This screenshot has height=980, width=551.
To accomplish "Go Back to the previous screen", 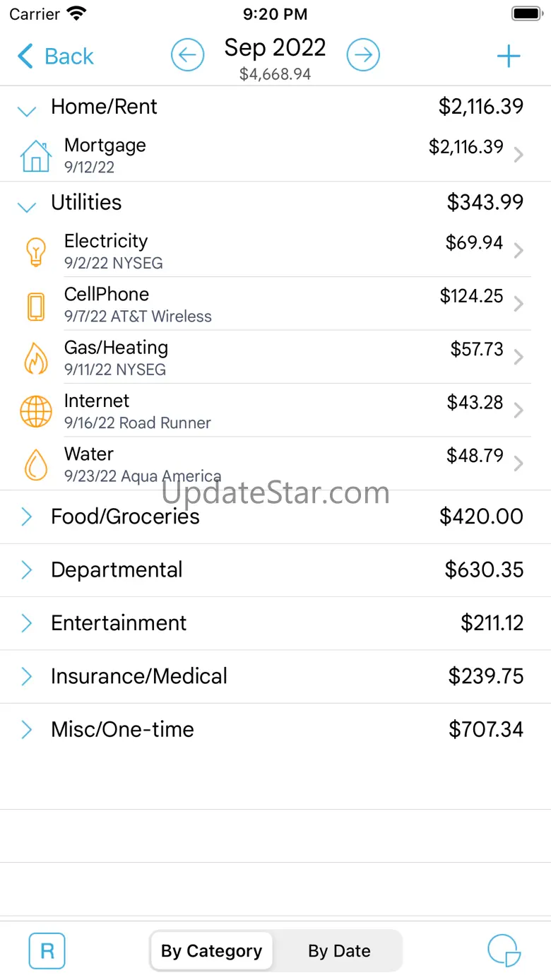I will pos(55,57).
